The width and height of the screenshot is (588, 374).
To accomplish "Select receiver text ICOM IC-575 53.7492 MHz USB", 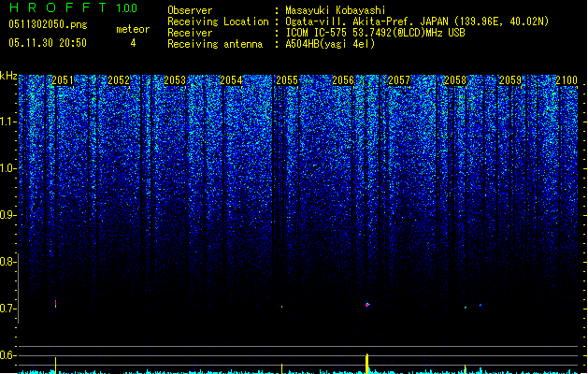I will (376, 33).
